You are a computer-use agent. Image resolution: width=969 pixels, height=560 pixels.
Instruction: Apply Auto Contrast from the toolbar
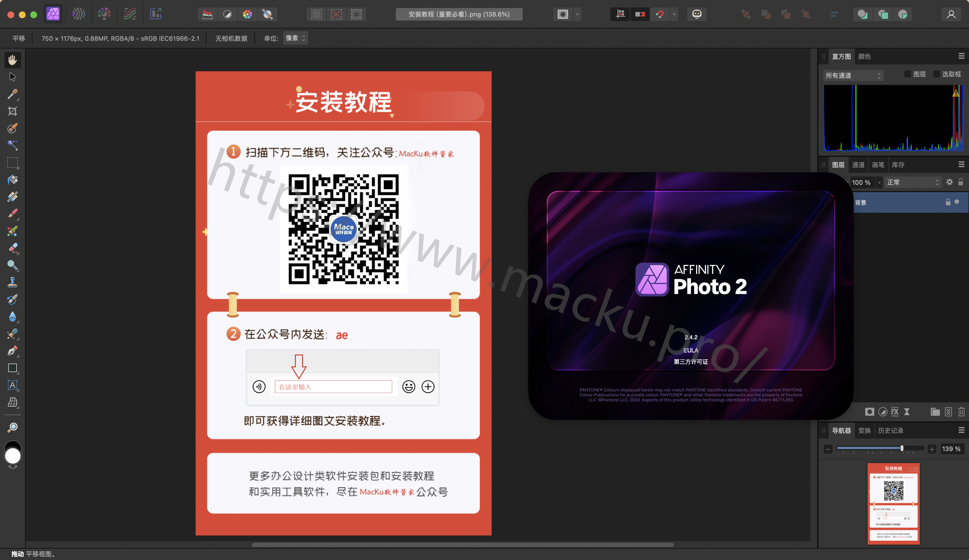[x=228, y=15]
